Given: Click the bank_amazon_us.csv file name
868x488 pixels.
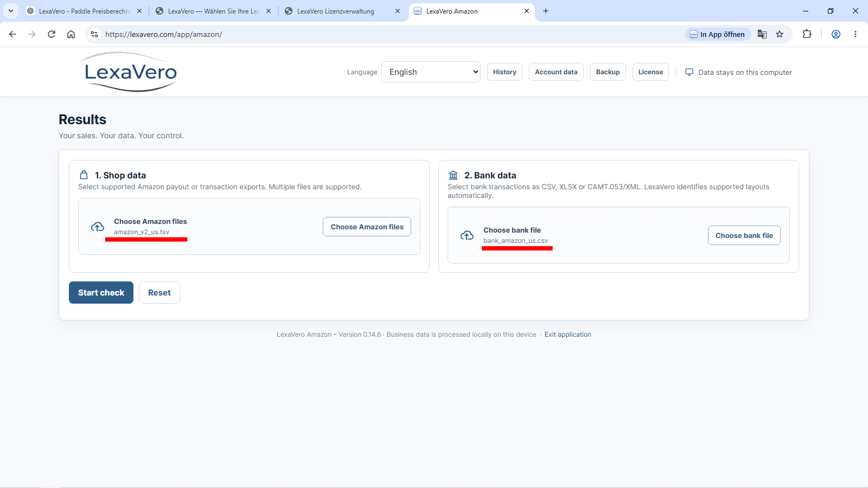Looking at the screenshot, I should point(516,241).
